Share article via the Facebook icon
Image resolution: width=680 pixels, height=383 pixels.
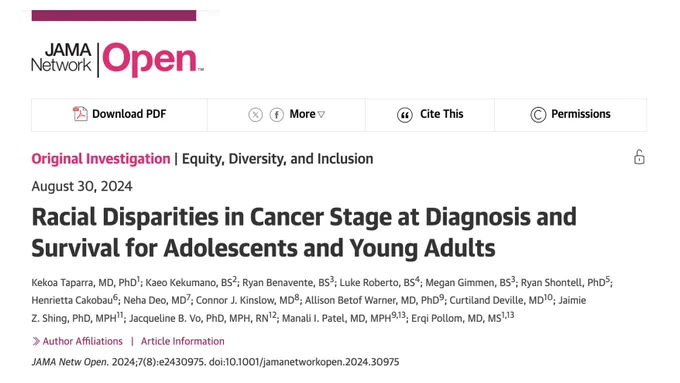point(277,115)
